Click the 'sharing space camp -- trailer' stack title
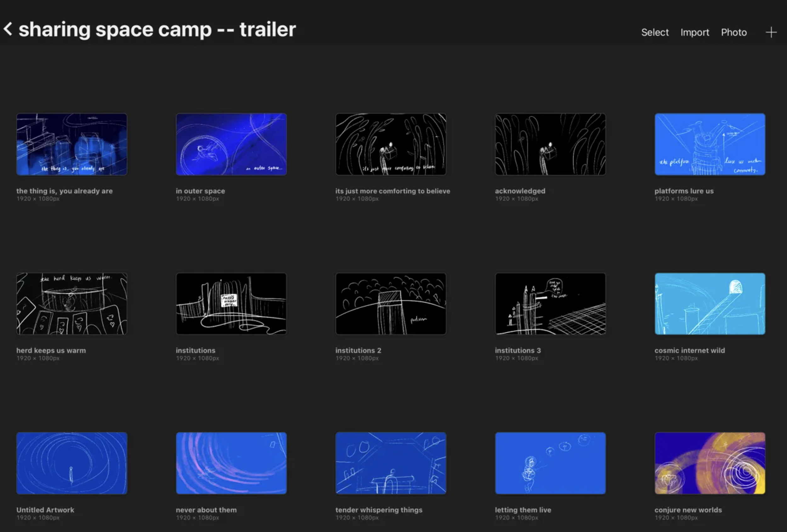The width and height of the screenshot is (787, 532). [x=157, y=30]
